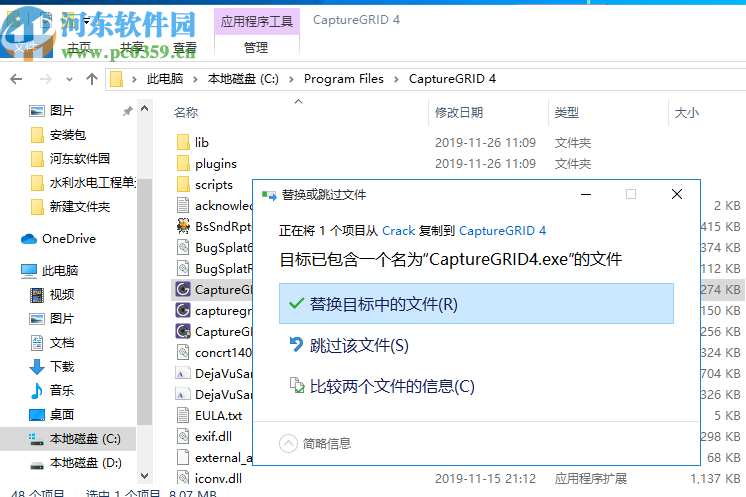Sort by 名称 column header
Viewport: 746px width, 497px height.
tap(186, 113)
